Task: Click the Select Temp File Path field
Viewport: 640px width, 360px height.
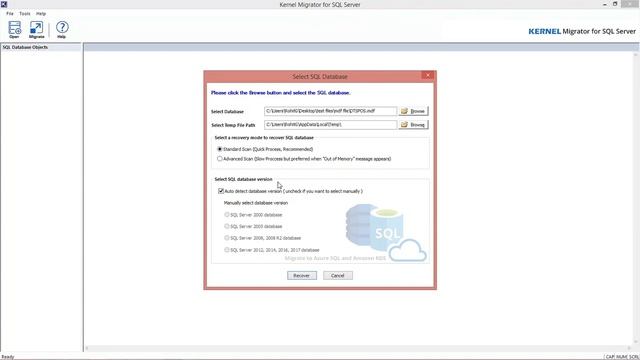Action: click(x=330, y=124)
